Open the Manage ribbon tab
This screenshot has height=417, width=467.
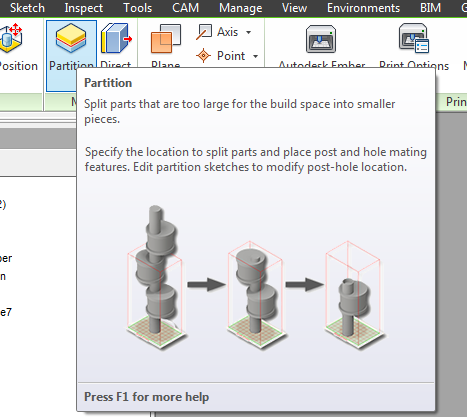[240, 8]
